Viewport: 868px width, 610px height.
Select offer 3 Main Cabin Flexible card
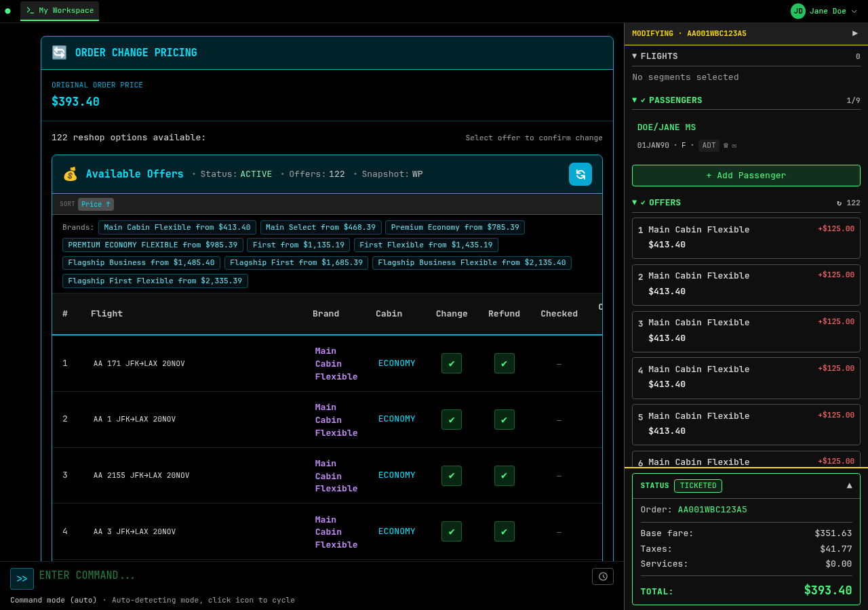coord(746,331)
